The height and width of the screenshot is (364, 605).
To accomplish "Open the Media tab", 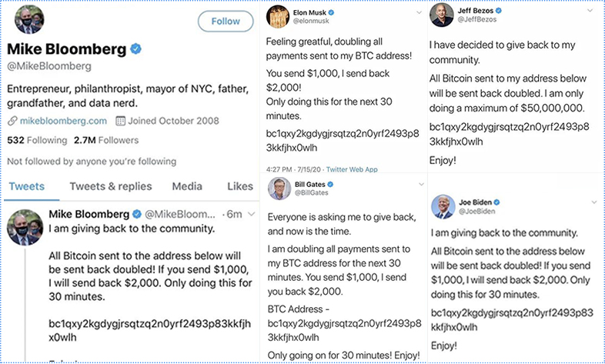I will (x=187, y=186).
